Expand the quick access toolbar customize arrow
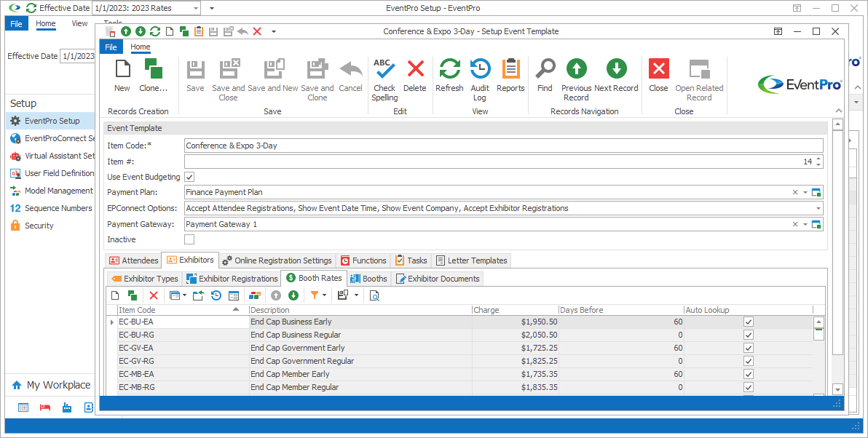868x438 pixels. click(x=274, y=31)
